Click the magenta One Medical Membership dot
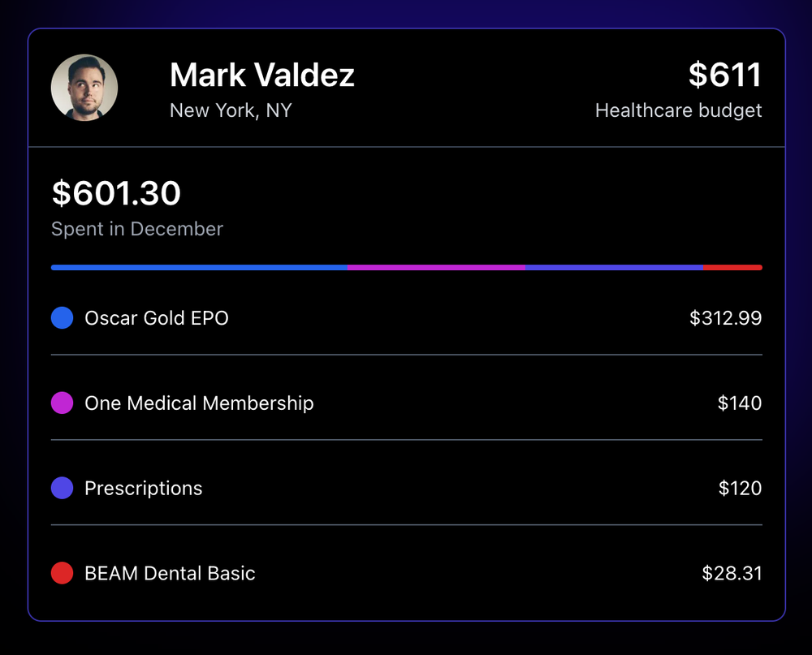812x655 pixels. 63,403
